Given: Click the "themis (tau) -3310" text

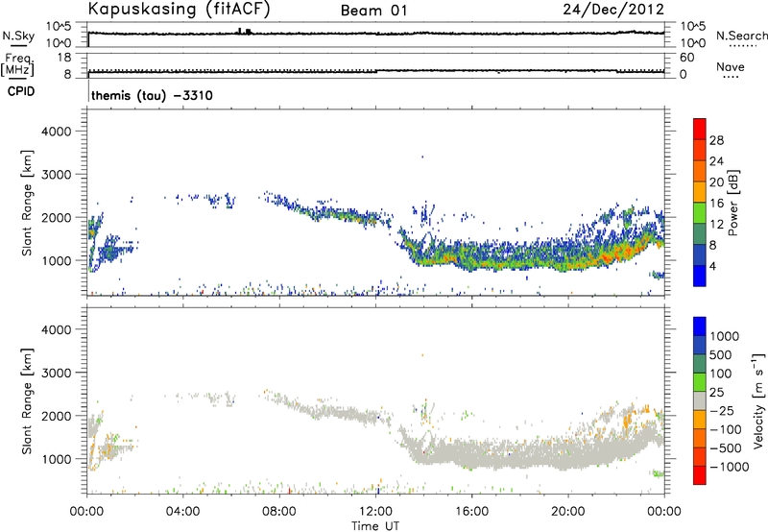Looking at the screenshot, I should pyautogui.click(x=152, y=95).
